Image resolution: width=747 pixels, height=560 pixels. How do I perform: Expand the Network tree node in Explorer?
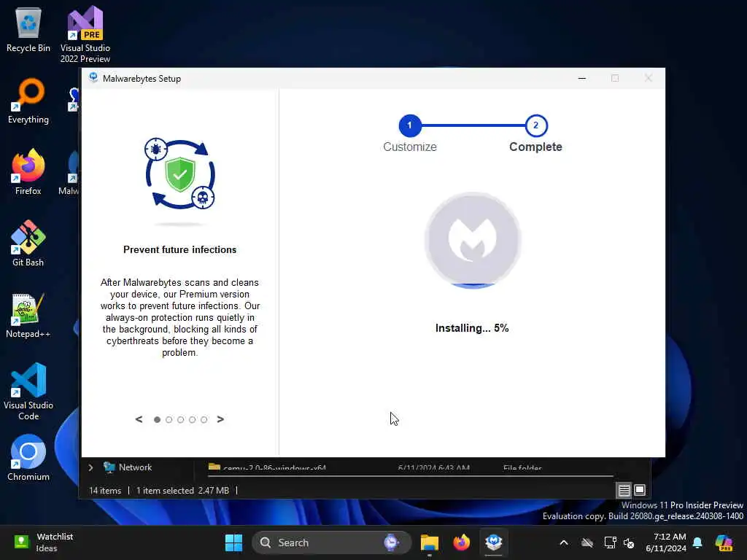tap(90, 467)
